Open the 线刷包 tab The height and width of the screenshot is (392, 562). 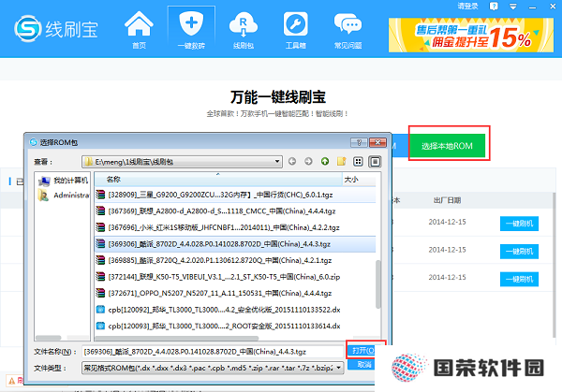click(x=244, y=30)
